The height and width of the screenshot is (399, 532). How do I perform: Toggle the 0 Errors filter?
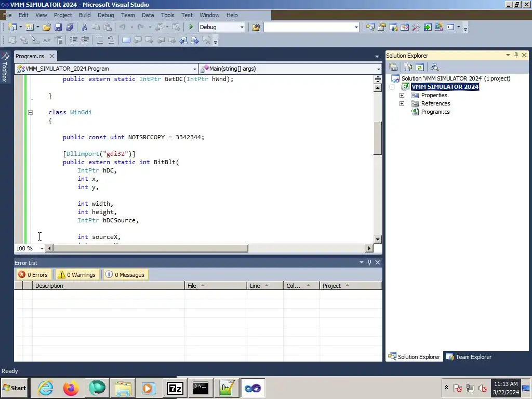click(33, 275)
